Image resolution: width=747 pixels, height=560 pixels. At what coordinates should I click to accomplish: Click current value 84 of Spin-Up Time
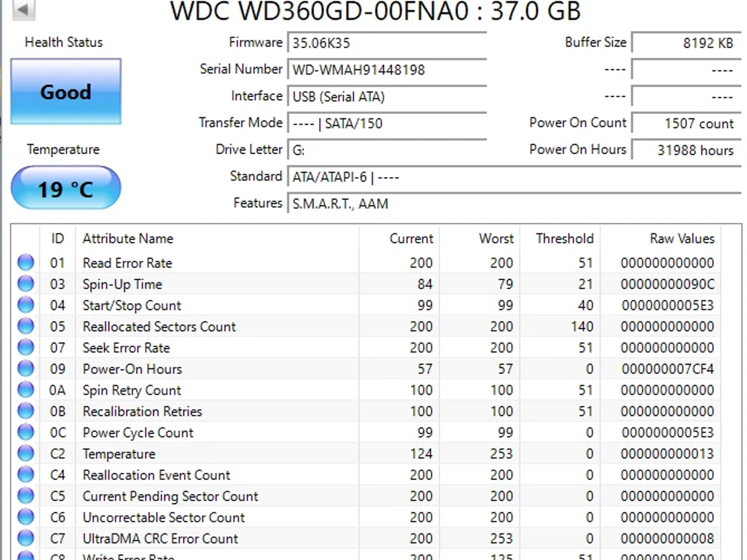[x=425, y=284]
